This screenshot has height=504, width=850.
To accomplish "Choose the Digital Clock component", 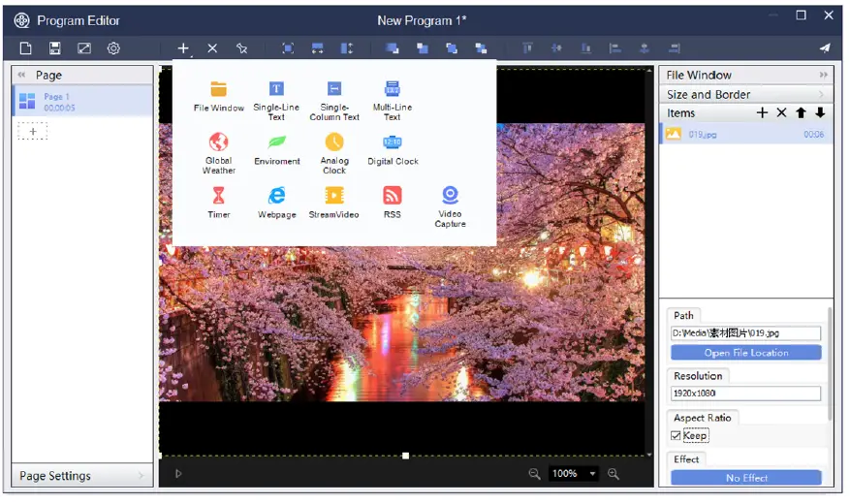I will tap(393, 142).
